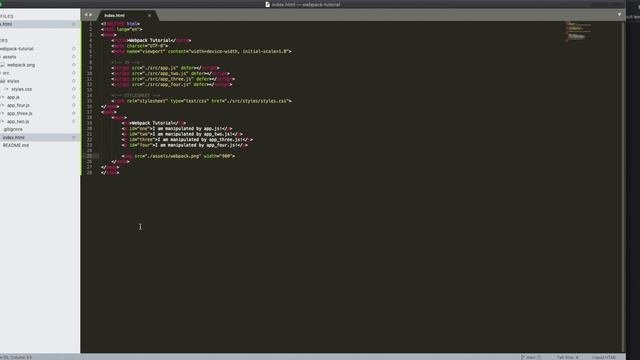
Task: Open webpack.png in the sidebar
Action: point(21,65)
